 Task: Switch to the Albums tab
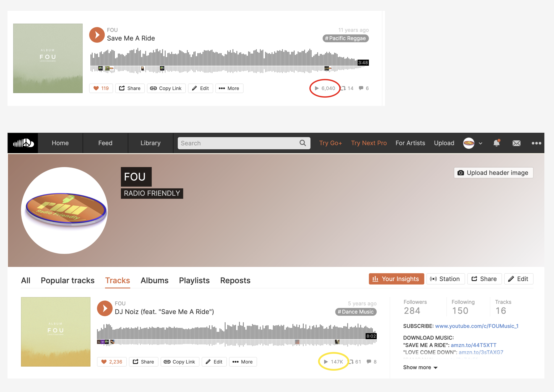tap(155, 281)
